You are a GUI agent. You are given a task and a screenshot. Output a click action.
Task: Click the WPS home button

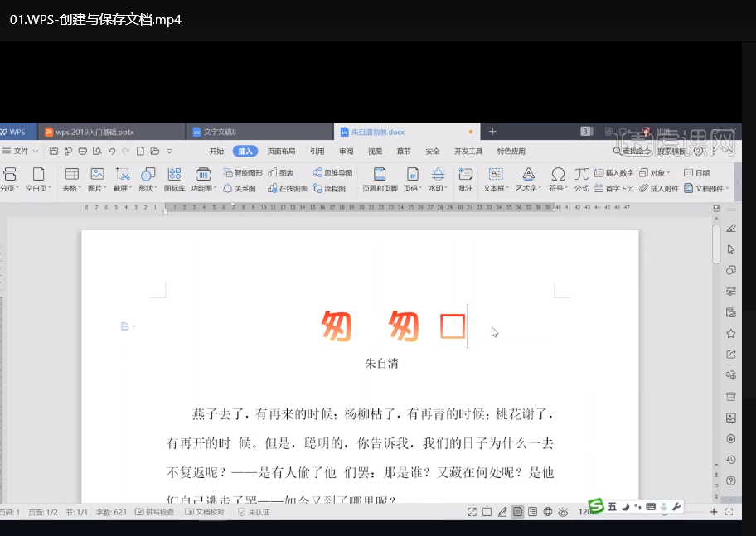click(17, 132)
